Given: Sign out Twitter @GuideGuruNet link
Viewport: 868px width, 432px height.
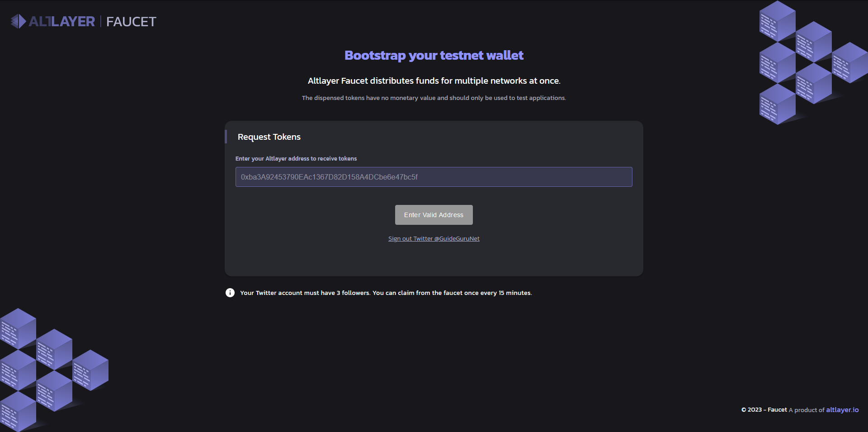Looking at the screenshot, I should click(x=434, y=239).
